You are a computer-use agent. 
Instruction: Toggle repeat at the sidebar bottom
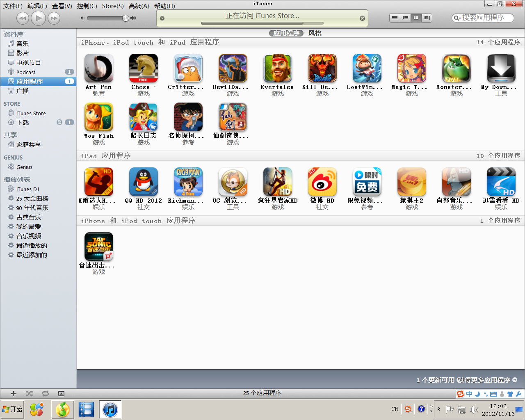45,393
